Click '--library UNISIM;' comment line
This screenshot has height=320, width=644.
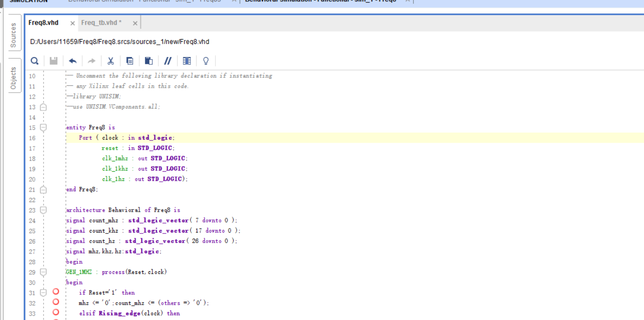click(x=94, y=97)
